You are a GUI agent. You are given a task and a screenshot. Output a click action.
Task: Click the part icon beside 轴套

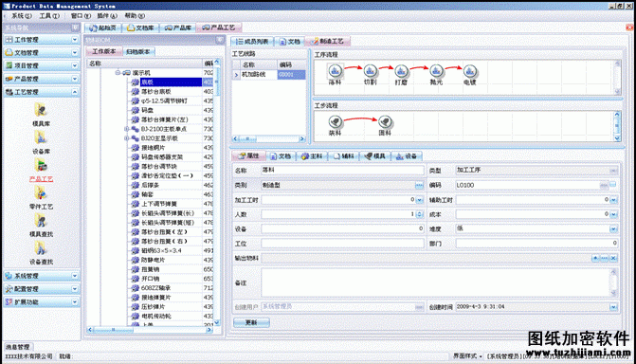point(136,194)
